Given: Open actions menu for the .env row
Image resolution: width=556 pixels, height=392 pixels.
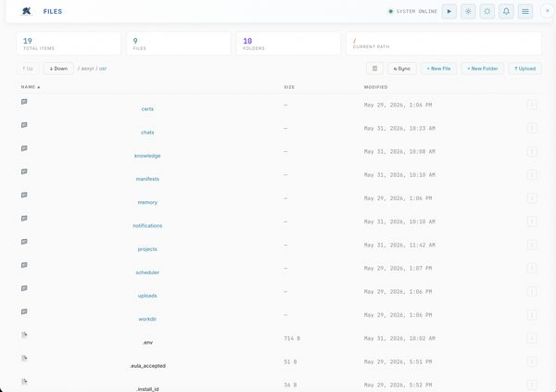Looking at the screenshot, I should click(x=532, y=338).
